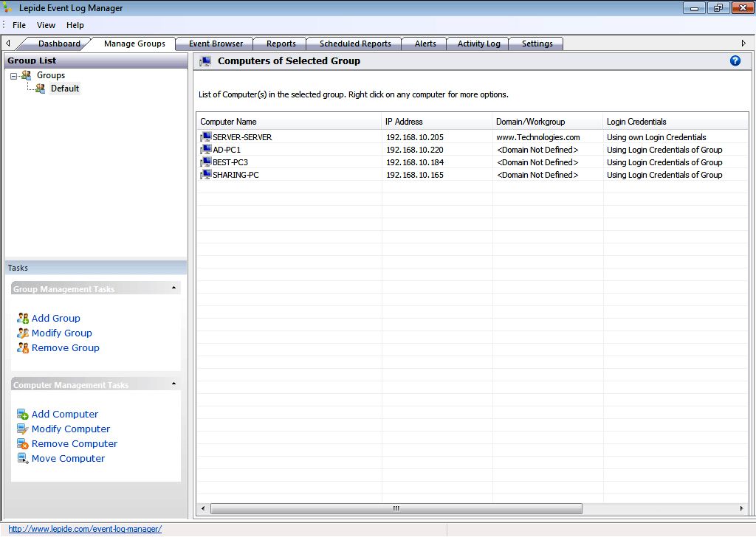
Task: Sort by IP Address column header
Action: click(437, 122)
